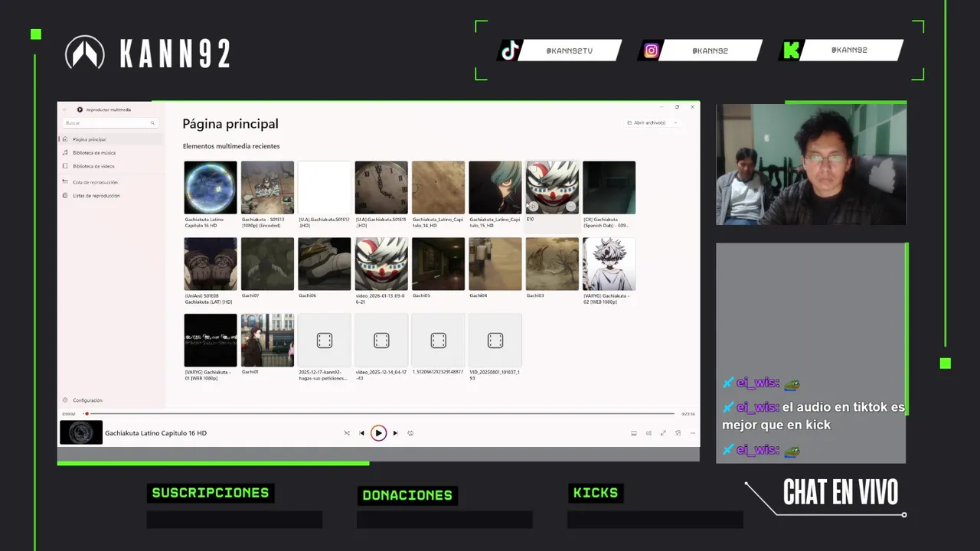This screenshot has height=551, width=980.
Task: Click the back arrow in the title bar
Action: pos(65,109)
